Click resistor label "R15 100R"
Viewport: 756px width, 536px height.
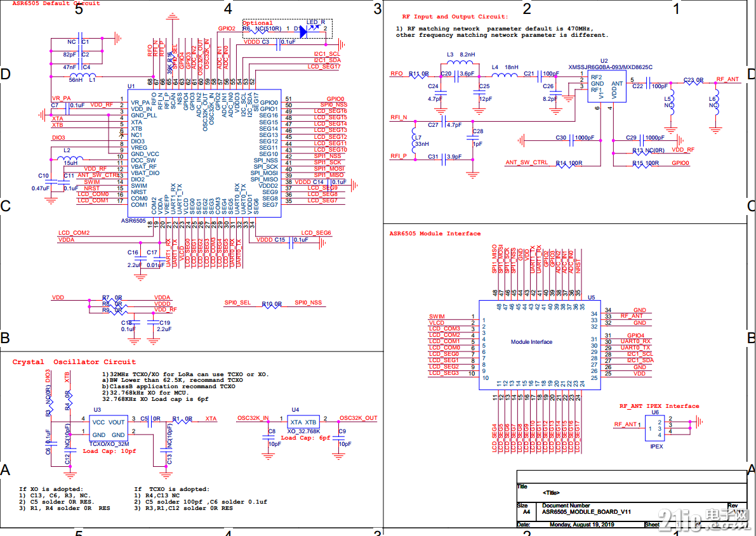click(646, 164)
